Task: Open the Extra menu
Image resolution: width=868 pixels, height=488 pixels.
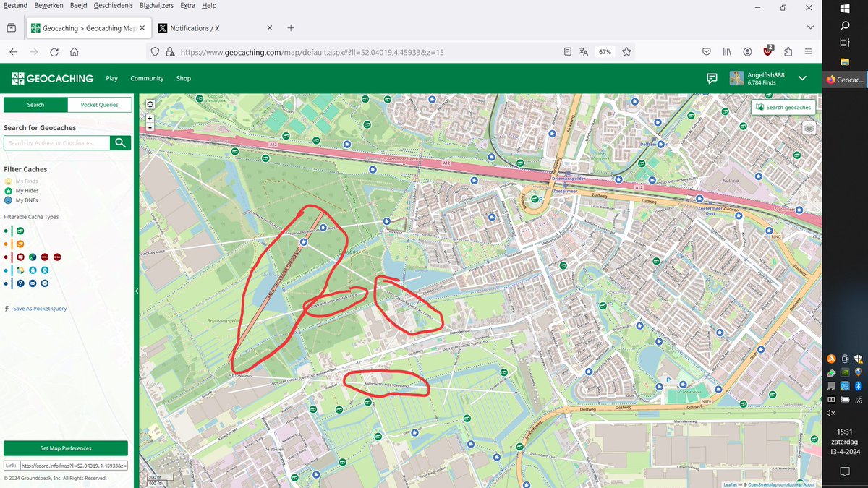Action: point(188,6)
